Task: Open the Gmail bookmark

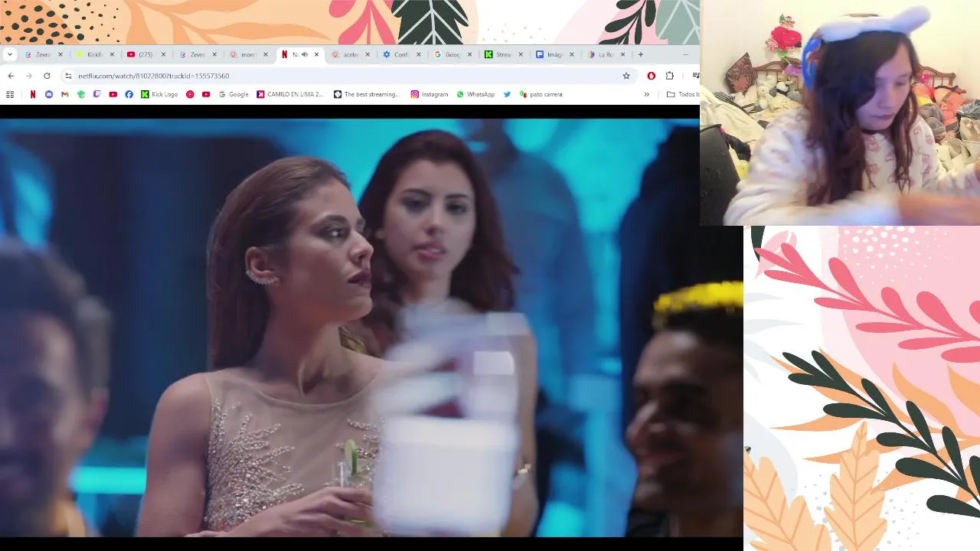Action: click(x=65, y=94)
